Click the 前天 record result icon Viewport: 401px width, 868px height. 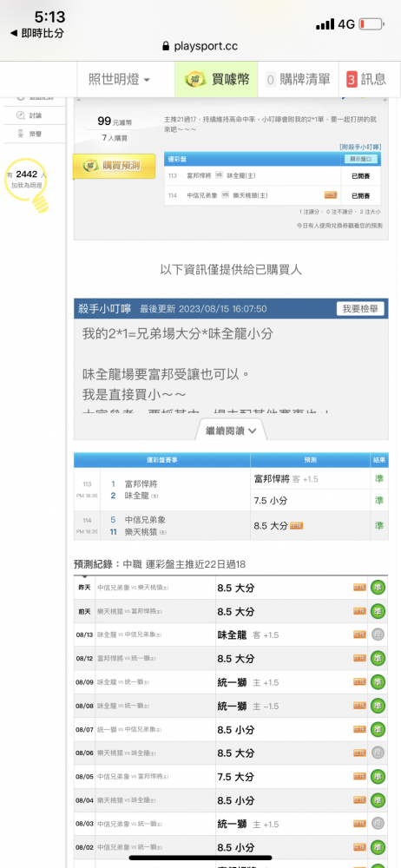pyautogui.click(x=378, y=611)
